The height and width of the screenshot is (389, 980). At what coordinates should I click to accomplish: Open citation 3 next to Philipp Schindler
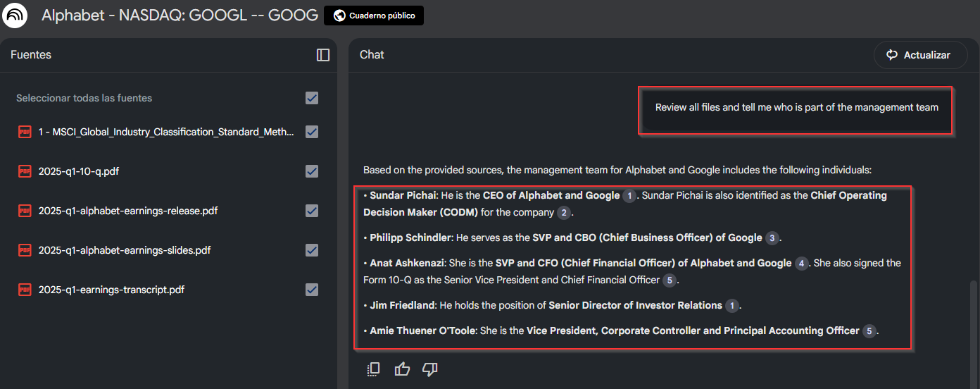point(772,238)
